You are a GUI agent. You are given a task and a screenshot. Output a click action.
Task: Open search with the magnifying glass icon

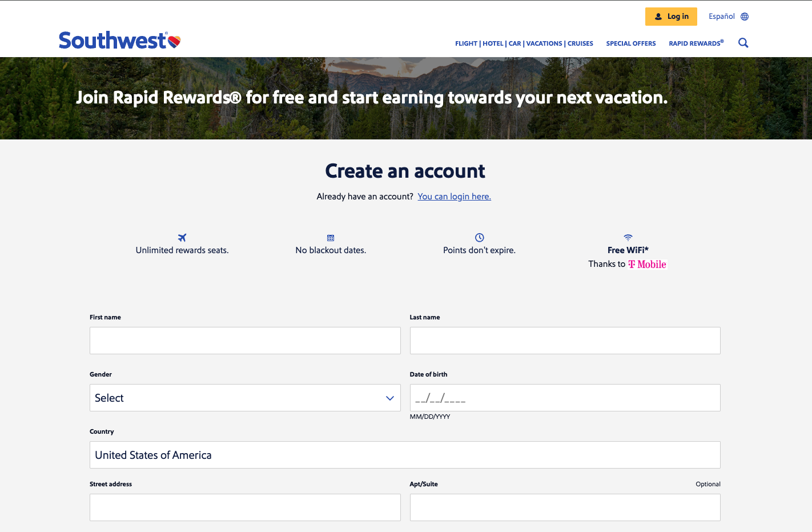(743, 43)
